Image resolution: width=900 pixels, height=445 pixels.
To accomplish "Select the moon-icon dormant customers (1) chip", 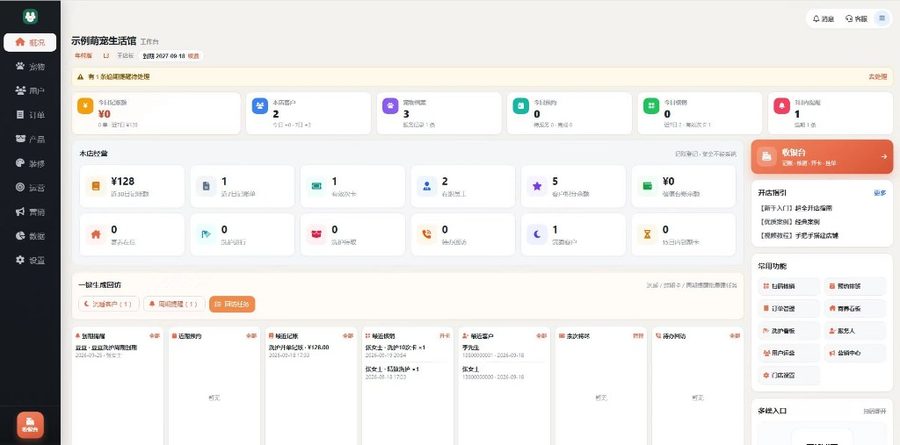I will click(108, 304).
